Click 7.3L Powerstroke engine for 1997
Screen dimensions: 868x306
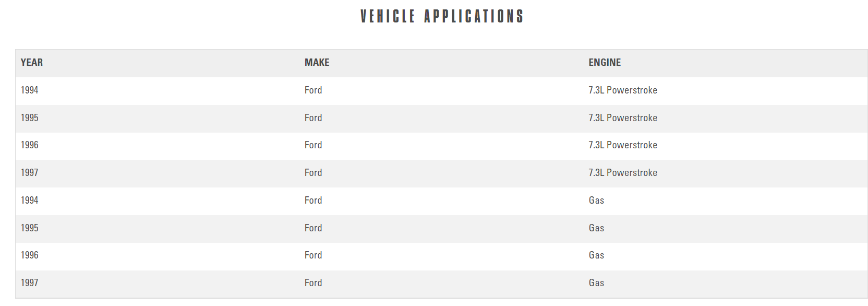(x=622, y=173)
